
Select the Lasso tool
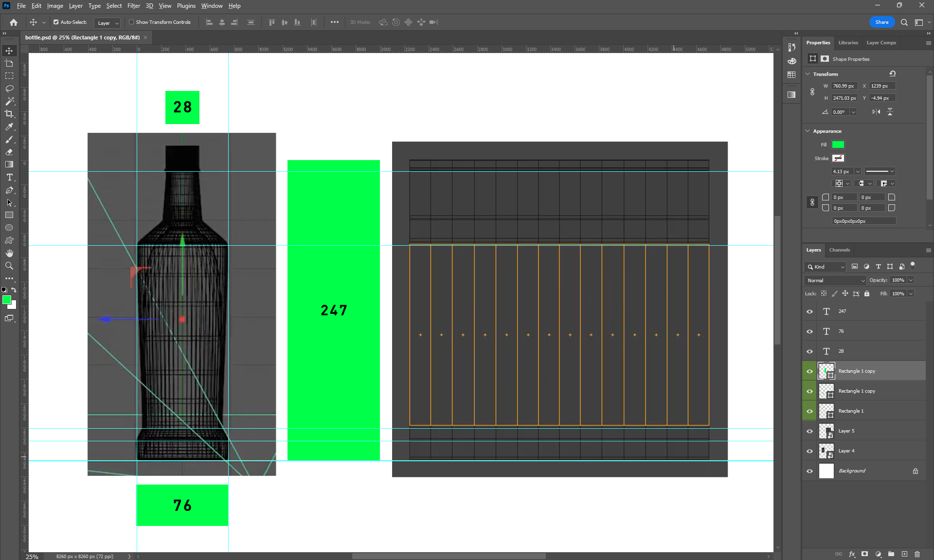pos(9,89)
